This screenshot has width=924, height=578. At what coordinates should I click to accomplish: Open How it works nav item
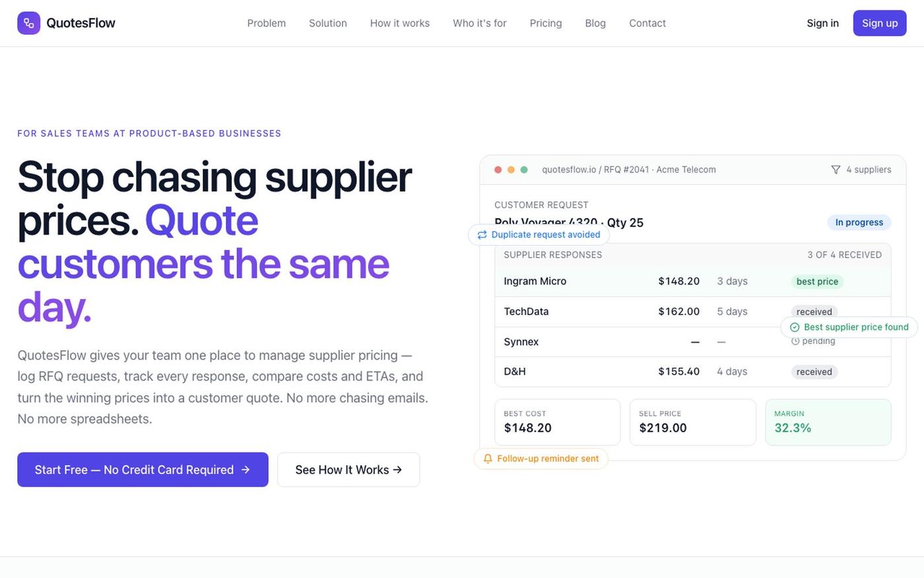pyautogui.click(x=400, y=23)
